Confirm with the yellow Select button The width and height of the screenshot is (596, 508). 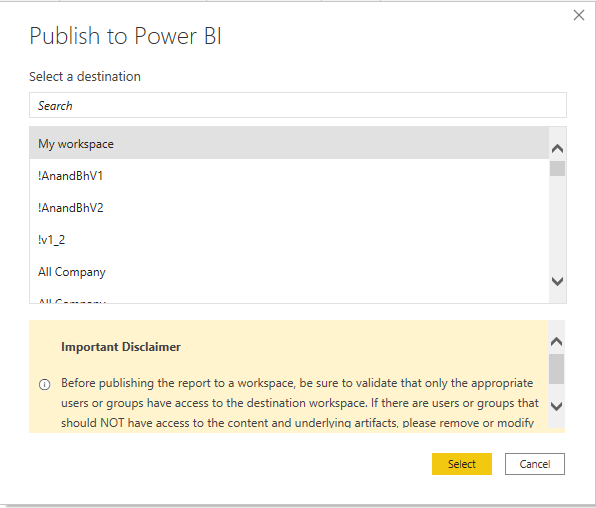pos(461,464)
